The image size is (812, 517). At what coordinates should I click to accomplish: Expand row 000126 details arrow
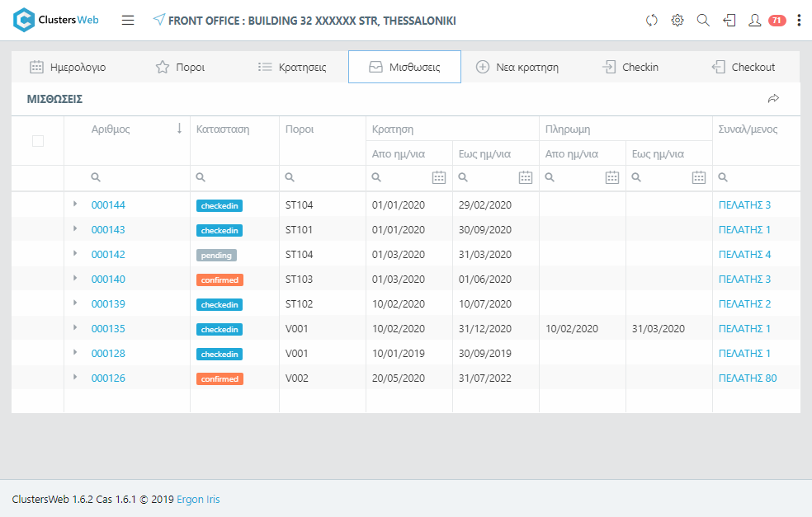tap(75, 377)
